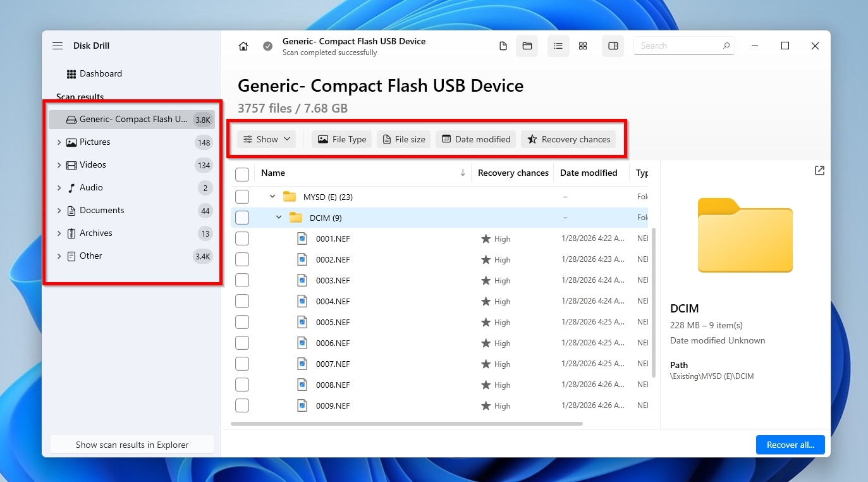Open the Disk Drill hamburger menu

pos(58,46)
